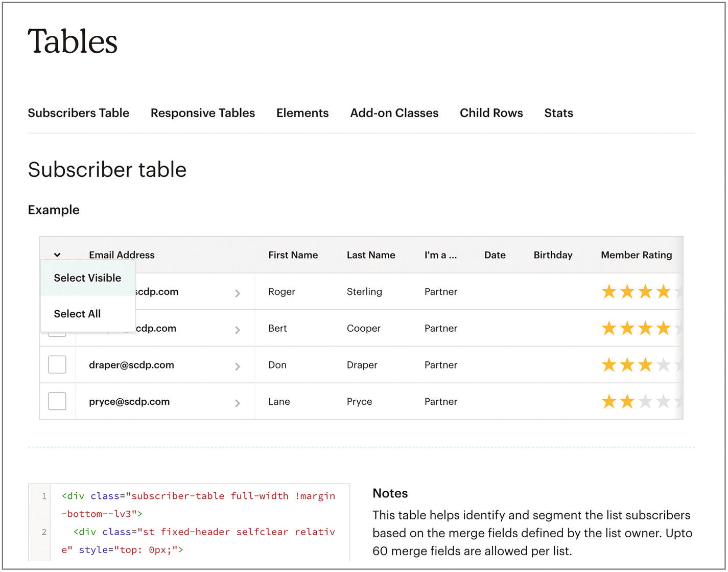This screenshot has height=572, width=728.
Task: Click third star in Bert Cooper's rating
Action: point(645,328)
